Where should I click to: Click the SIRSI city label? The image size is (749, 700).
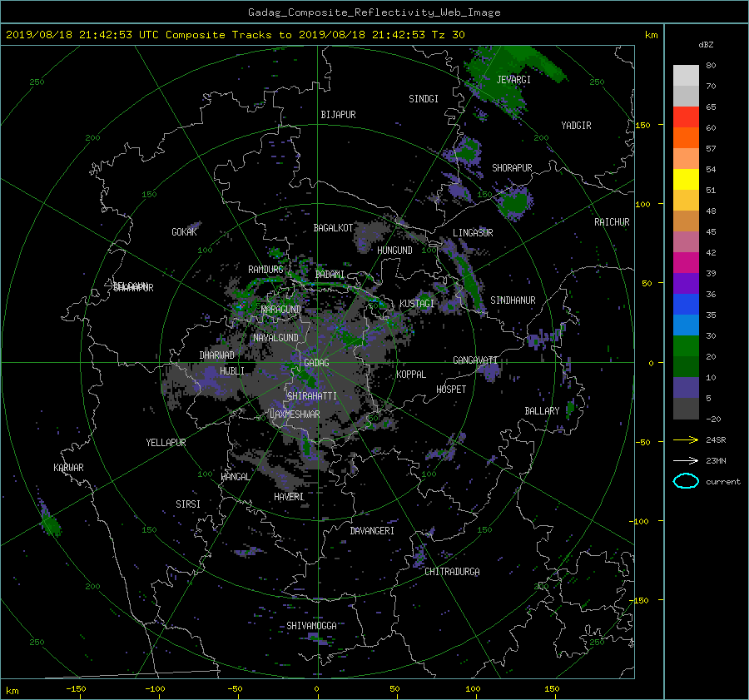tap(188, 504)
